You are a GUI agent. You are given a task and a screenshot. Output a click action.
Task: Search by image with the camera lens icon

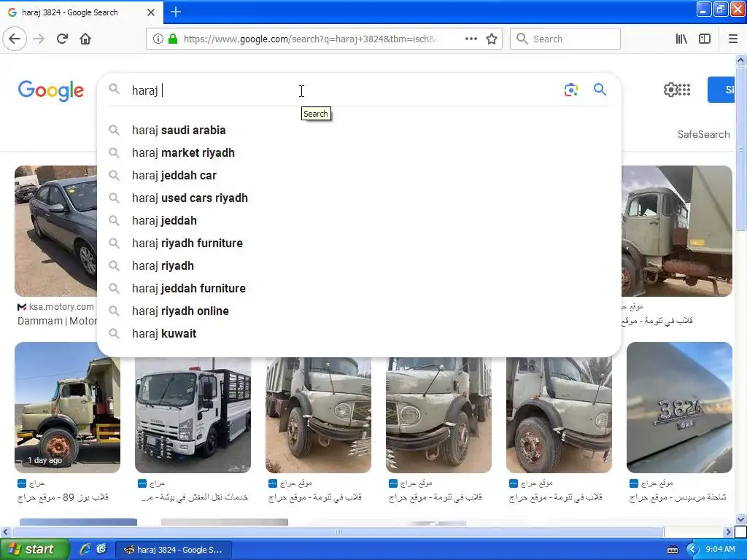pyautogui.click(x=570, y=90)
